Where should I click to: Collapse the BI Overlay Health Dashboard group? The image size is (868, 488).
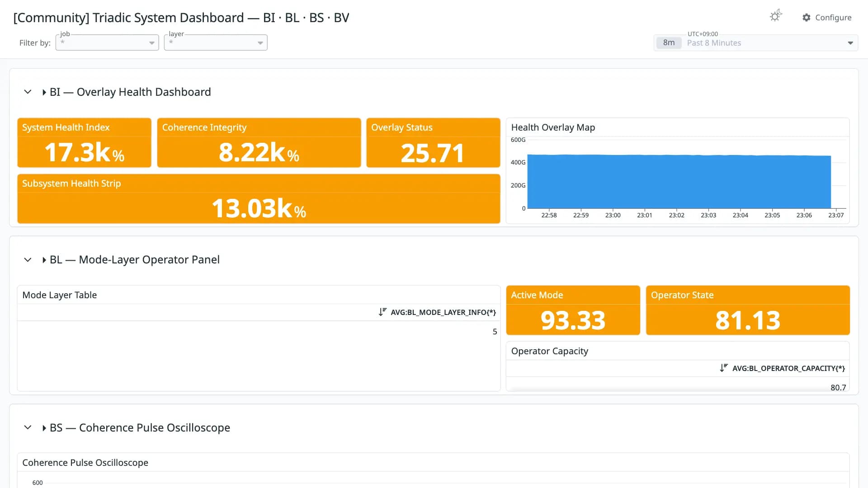(x=28, y=92)
